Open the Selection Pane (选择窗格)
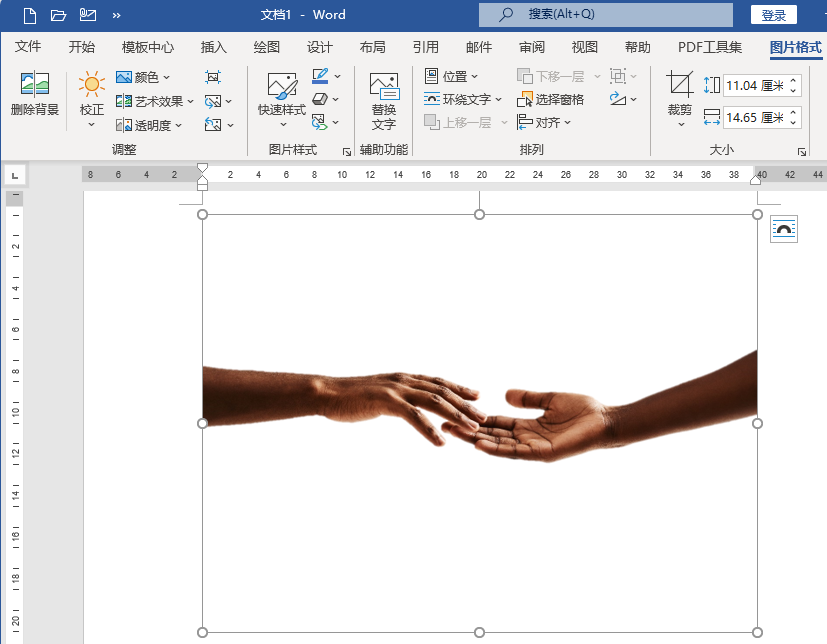This screenshot has height=644, width=827. point(551,100)
